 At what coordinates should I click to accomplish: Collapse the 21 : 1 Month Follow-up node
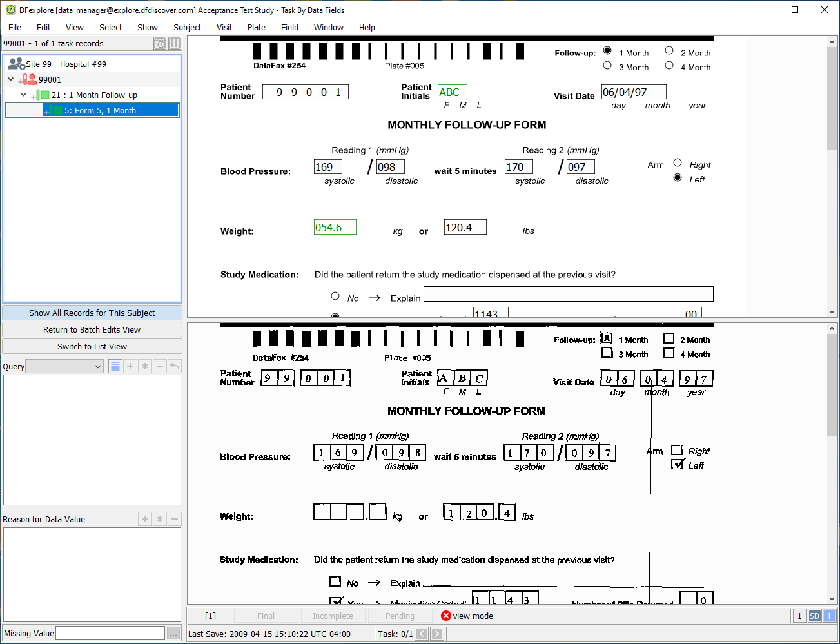point(24,95)
